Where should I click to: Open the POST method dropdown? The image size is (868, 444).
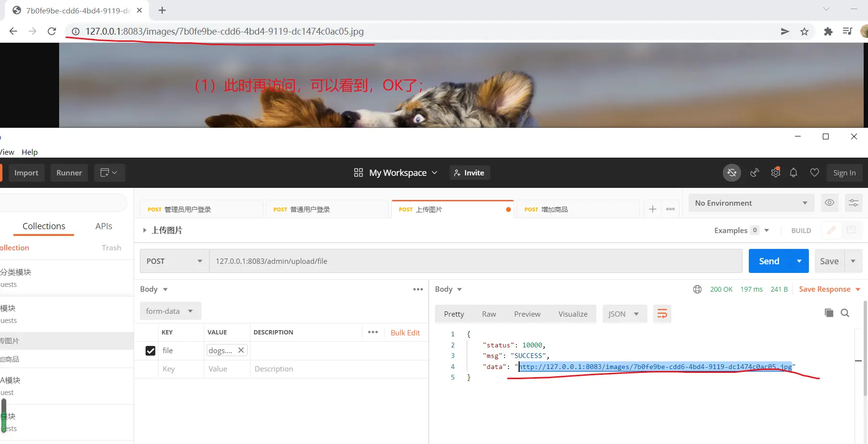pos(174,261)
